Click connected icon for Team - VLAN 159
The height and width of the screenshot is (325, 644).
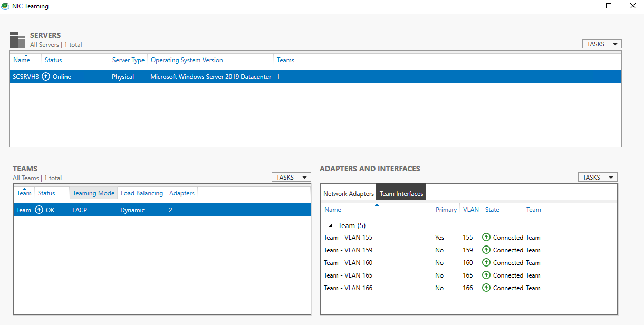coord(486,250)
